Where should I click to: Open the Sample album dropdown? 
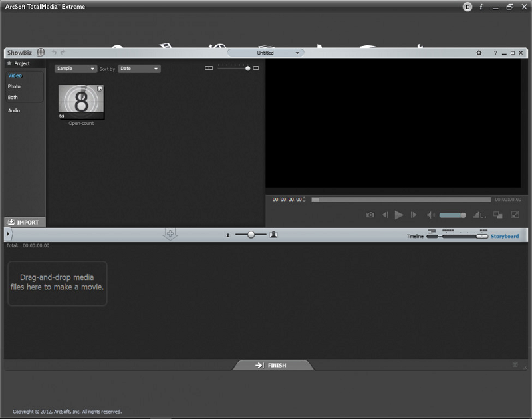pos(76,69)
